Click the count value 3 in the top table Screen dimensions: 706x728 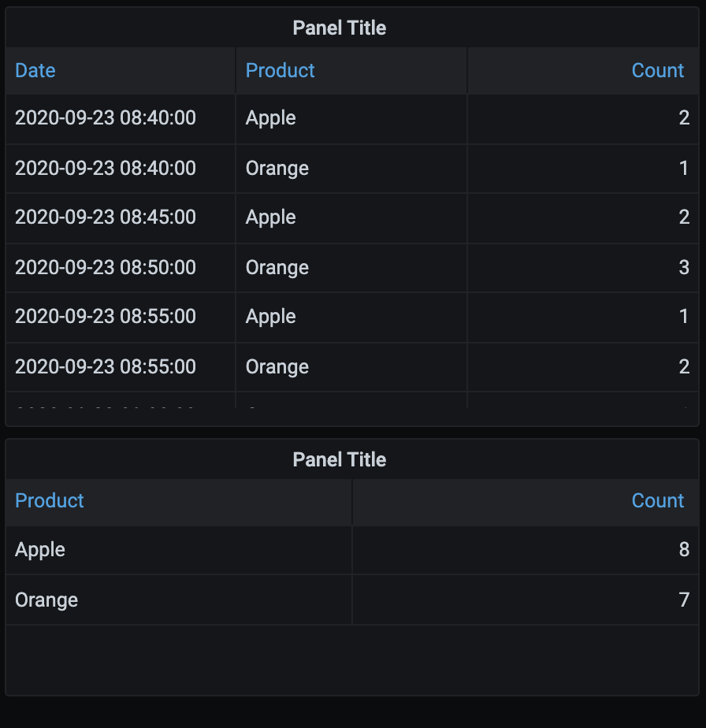(x=684, y=268)
